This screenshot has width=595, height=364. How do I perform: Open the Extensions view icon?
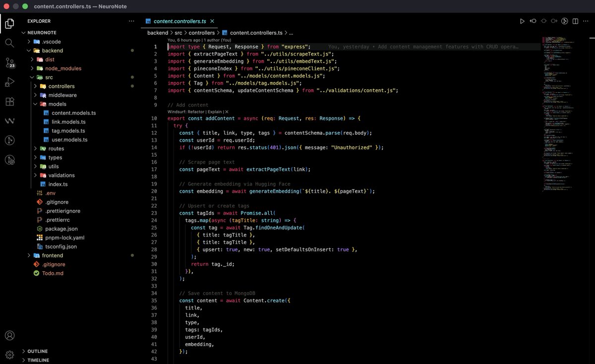pyautogui.click(x=9, y=102)
